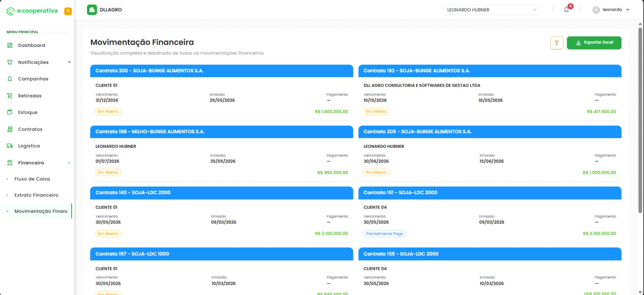
Task: Select Movimentação Financeira submenu item
Action: click(37, 211)
